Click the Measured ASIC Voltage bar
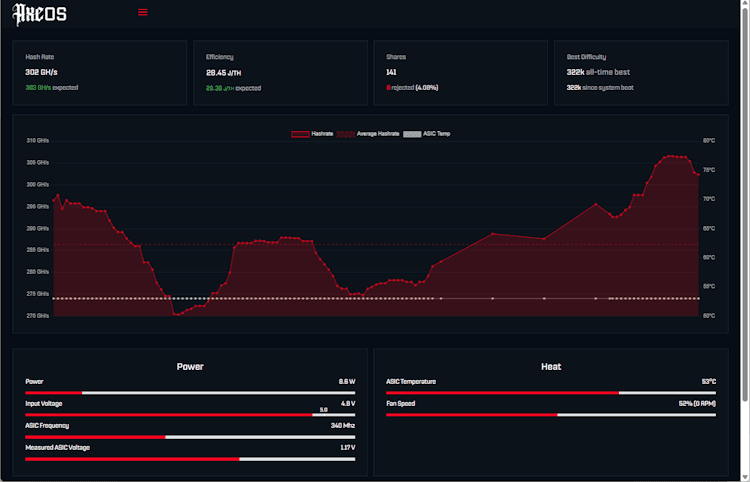Screen dimensions: 750x482 [x=190, y=459]
